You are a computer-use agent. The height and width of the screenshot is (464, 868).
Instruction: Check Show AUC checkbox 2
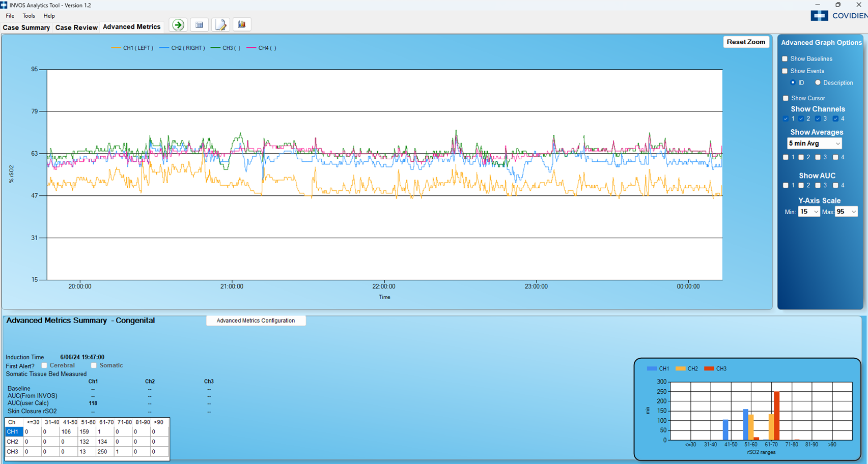[x=801, y=186]
